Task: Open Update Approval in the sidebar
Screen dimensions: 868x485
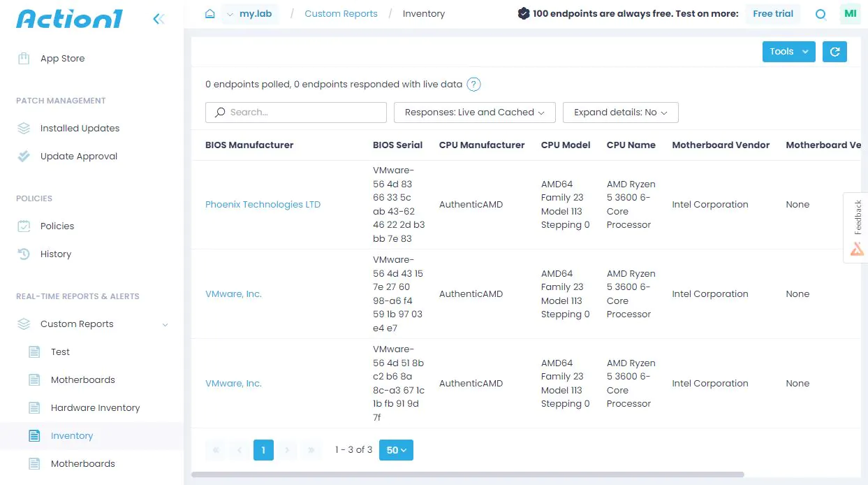Action: (79, 157)
